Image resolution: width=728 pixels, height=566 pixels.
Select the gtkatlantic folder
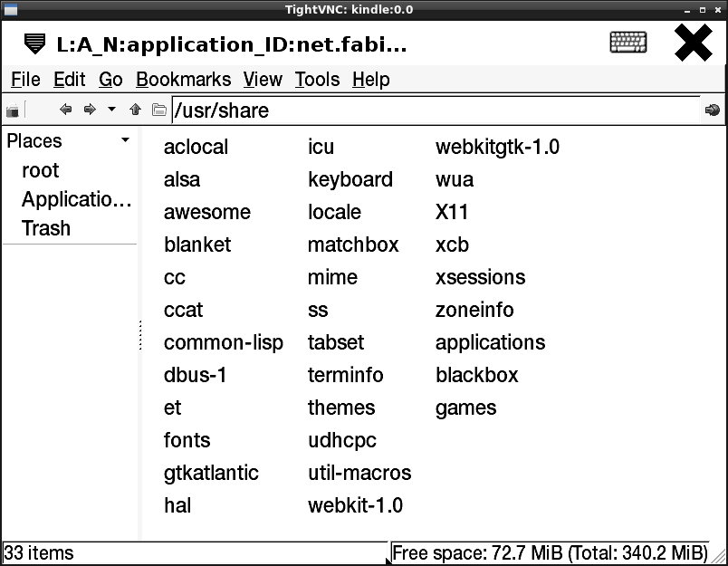point(211,473)
